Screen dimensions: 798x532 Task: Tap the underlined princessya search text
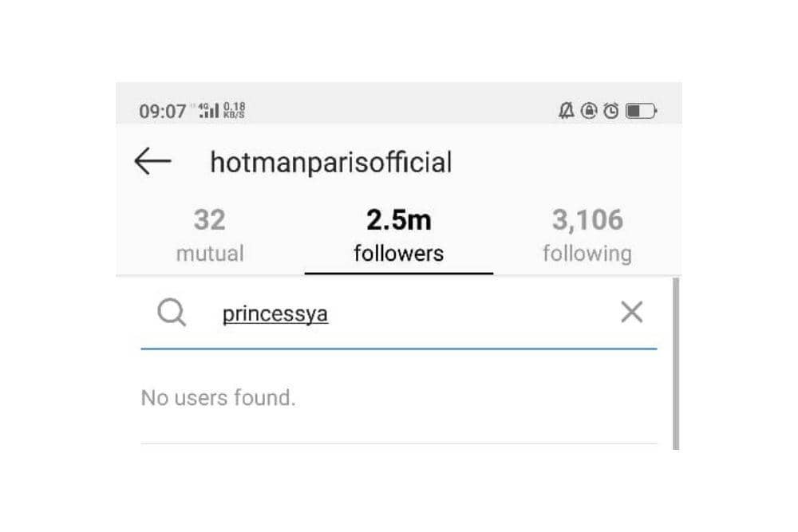pos(275,313)
